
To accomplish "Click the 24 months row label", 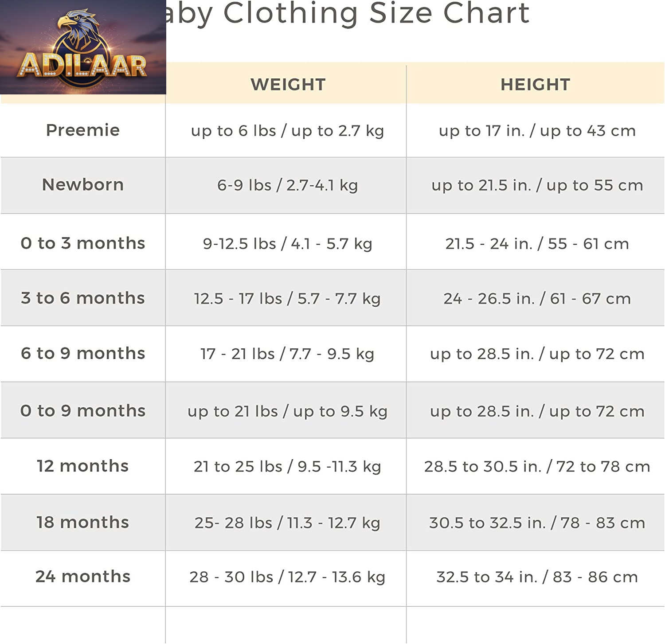I will click(x=83, y=577).
